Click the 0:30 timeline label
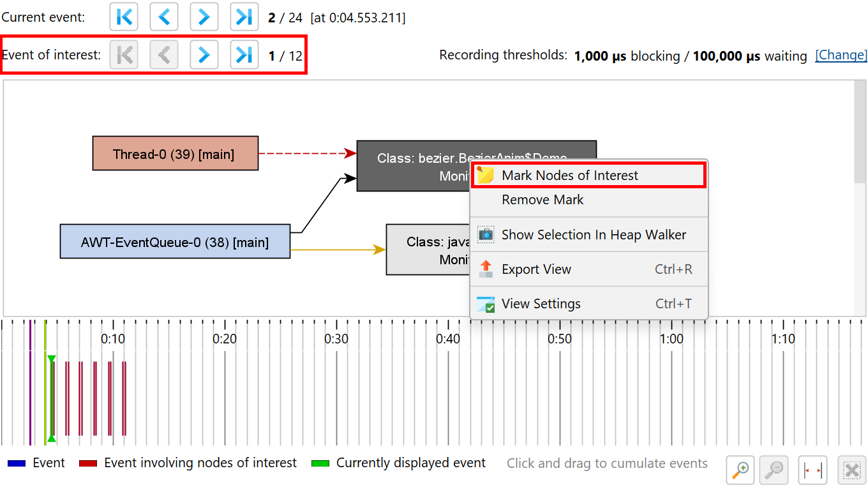The image size is (868, 487). [336, 338]
